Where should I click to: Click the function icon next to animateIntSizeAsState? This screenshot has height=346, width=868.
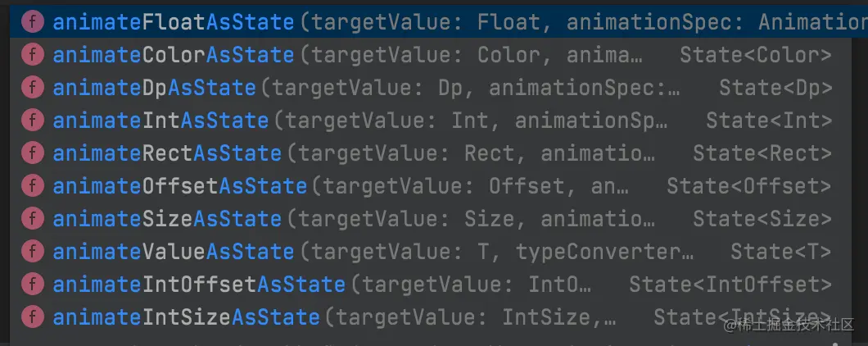point(33,316)
